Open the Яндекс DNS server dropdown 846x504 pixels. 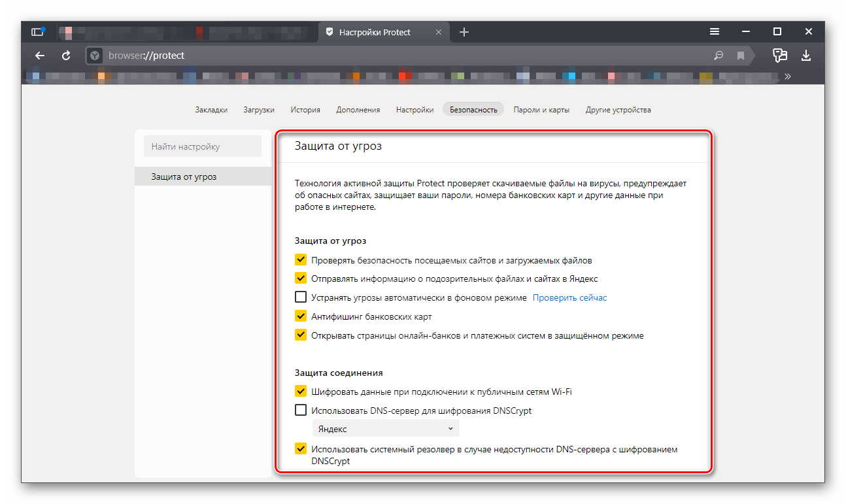386,429
